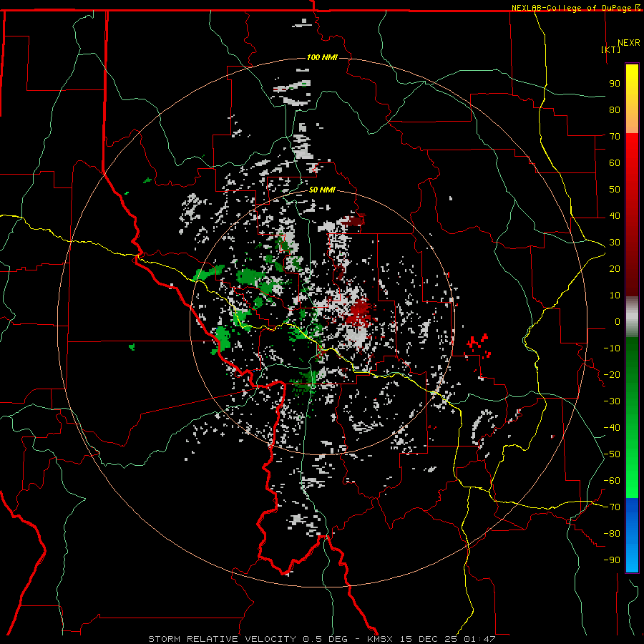Image resolution: width=644 pixels, height=644 pixels.
Task: Click the -50 value on the velocity scale
Action: tap(612, 454)
